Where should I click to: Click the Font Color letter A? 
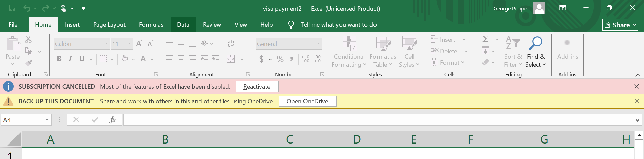click(143, 59)
